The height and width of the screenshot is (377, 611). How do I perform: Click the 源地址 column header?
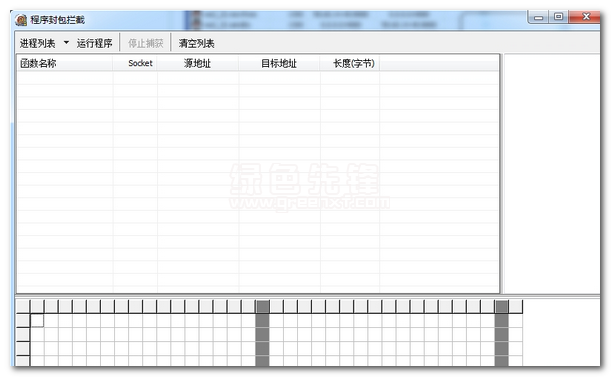pos(198,63)
